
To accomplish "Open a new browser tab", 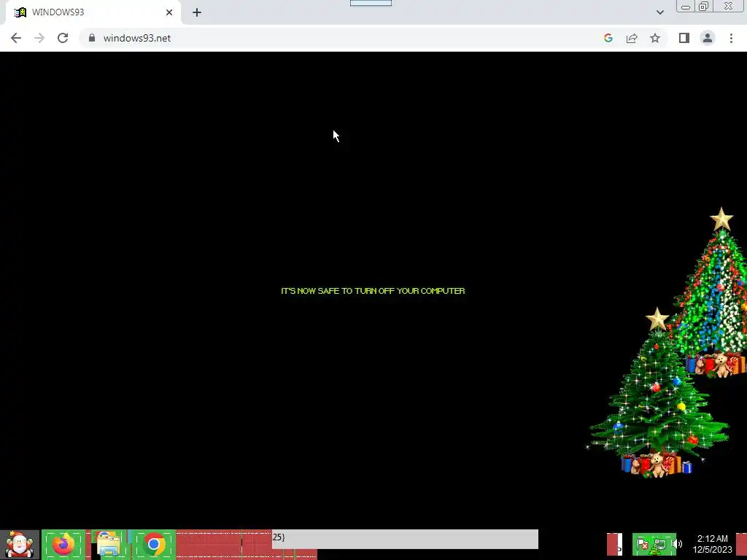I will tap(197, 12).
